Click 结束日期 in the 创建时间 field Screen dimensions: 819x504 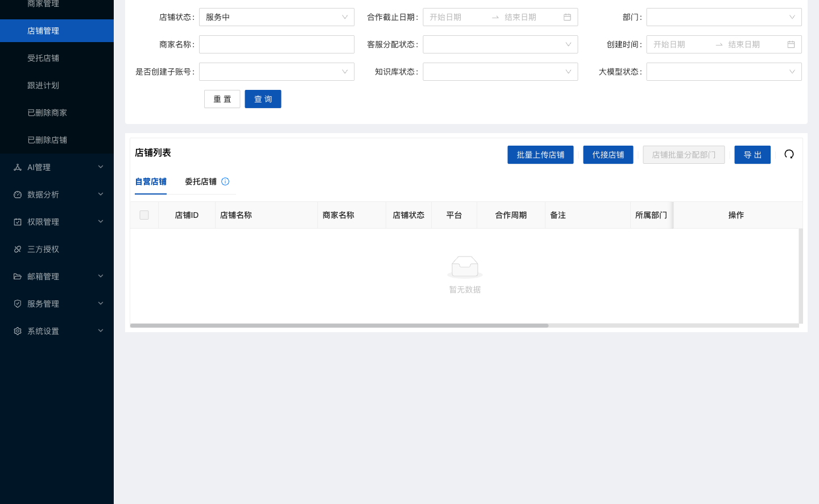[744, 44]
